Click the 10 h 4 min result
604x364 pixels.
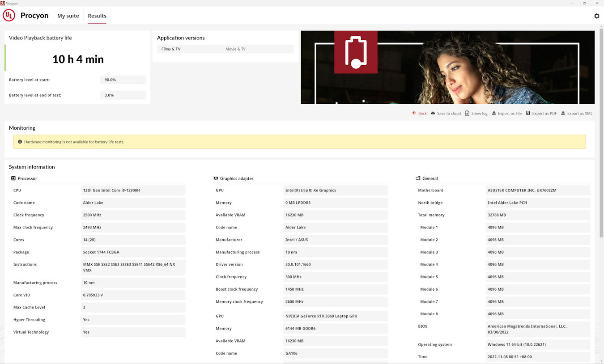click(x=78, y=59)
